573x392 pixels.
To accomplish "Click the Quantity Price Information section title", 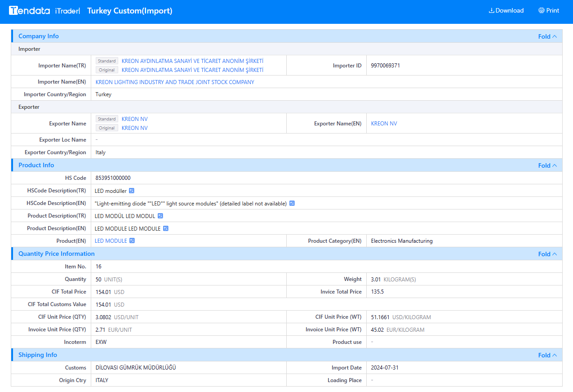I will point(57,254).
